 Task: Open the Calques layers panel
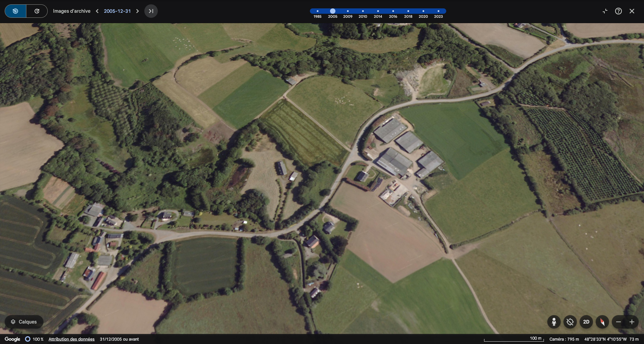click(24, 322)
